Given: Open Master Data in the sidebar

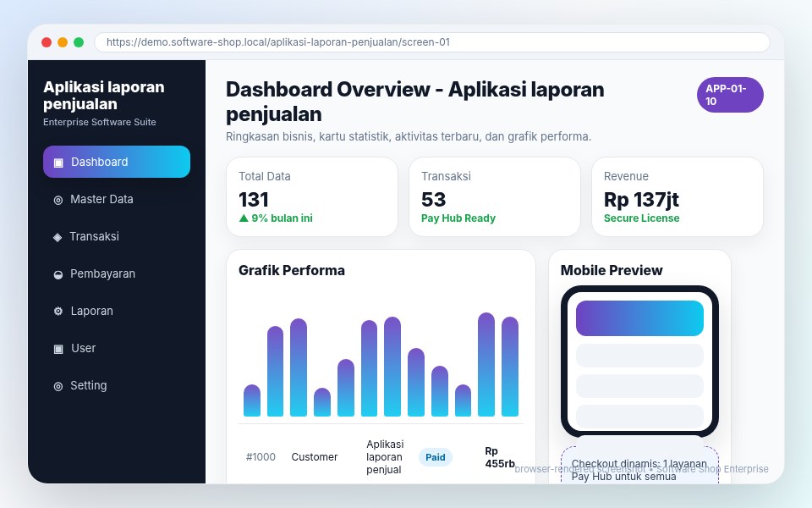Looking at the screenshot, I should [x=117, y=199].
